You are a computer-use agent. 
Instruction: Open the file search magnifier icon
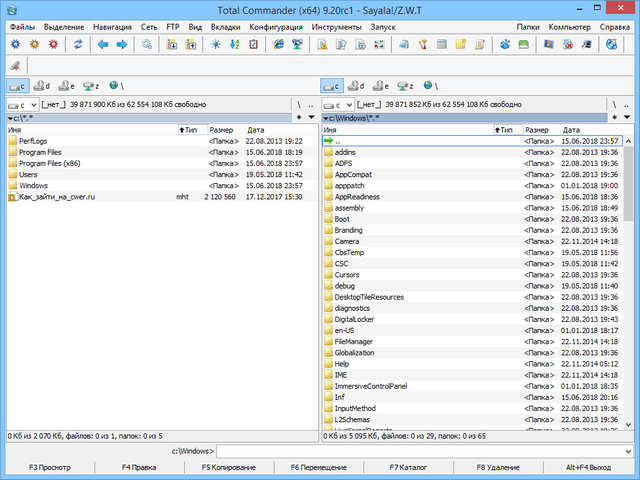coord(147,45)
